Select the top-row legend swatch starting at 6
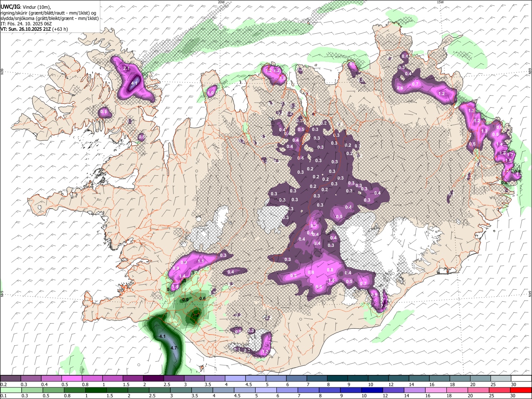 point(296,378)
